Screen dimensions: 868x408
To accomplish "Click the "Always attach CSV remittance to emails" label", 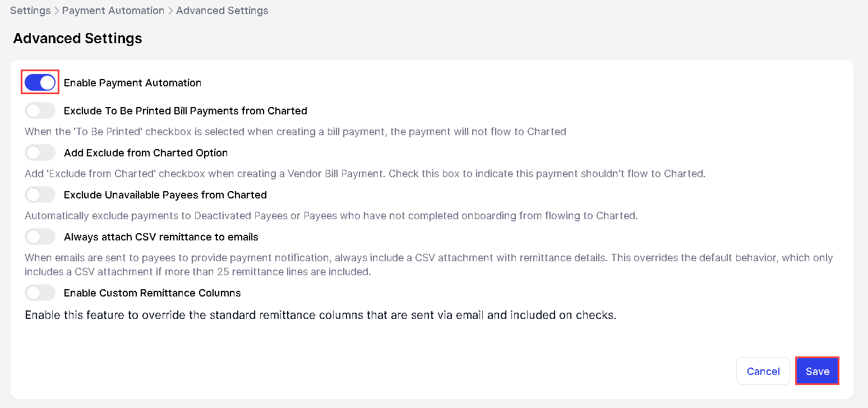I will click(161, 237).
